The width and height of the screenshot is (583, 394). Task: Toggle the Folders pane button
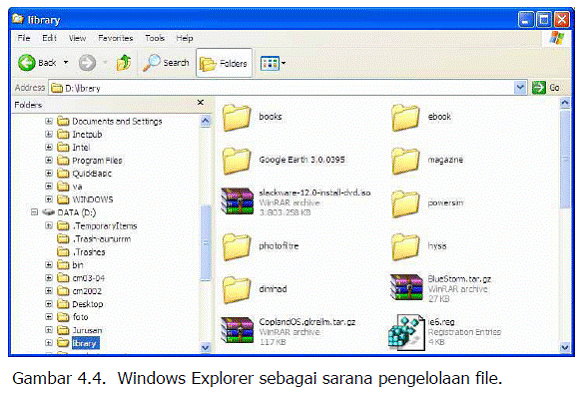[224, 63]
